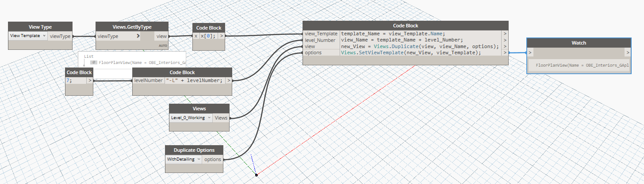Click the FloorPlanView result in Watch node
This screenshot has width=644, height=184.
[x=582, y=65]
